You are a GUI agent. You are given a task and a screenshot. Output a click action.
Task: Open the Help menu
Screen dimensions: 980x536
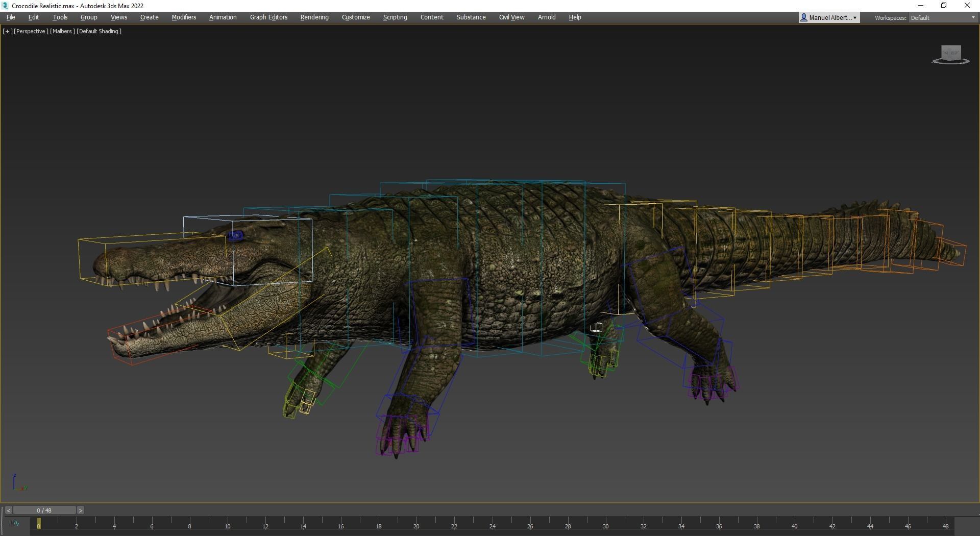pyautogui.click(x=575, y=17)
